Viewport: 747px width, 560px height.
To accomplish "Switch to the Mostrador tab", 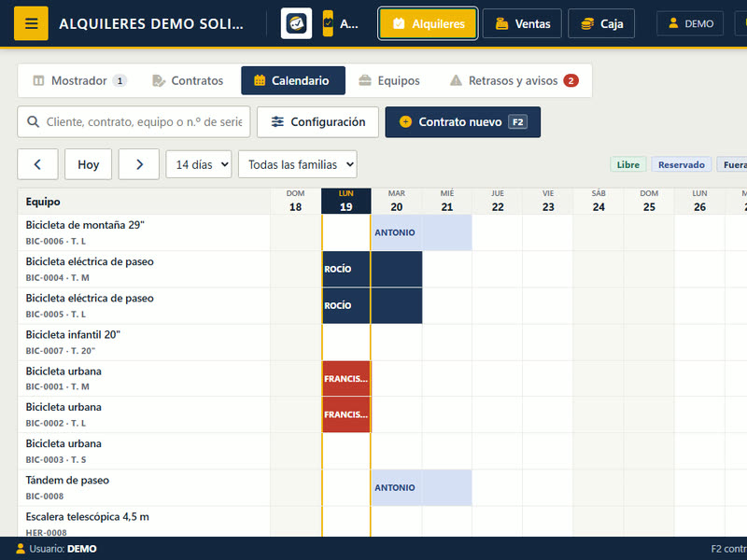I will (x=79, y=80).
